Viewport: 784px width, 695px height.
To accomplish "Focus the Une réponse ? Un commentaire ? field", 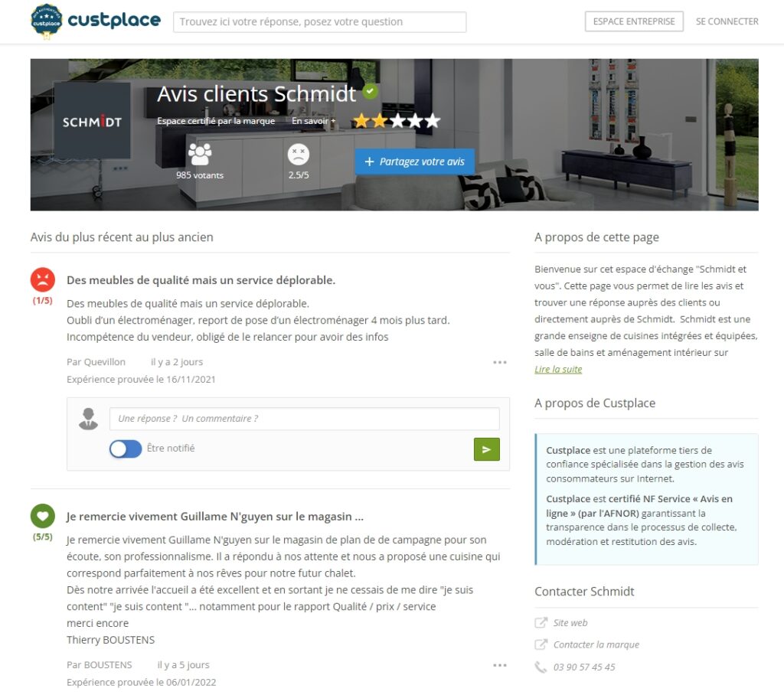I will click(305, 419).
